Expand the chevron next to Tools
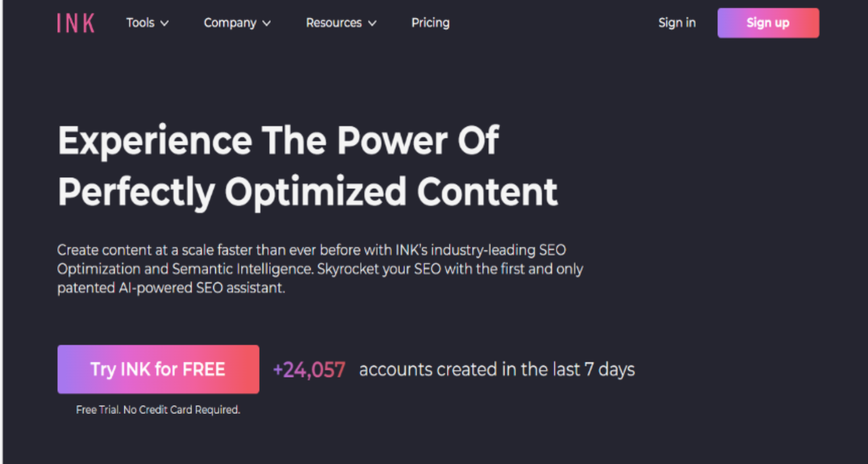The image size is (868, 464). (x=165, y=24)
